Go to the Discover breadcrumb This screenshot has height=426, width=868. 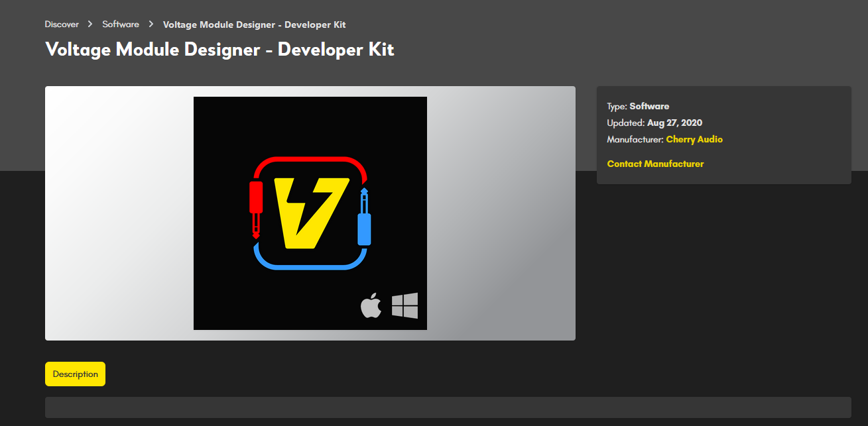click(62, 25)
